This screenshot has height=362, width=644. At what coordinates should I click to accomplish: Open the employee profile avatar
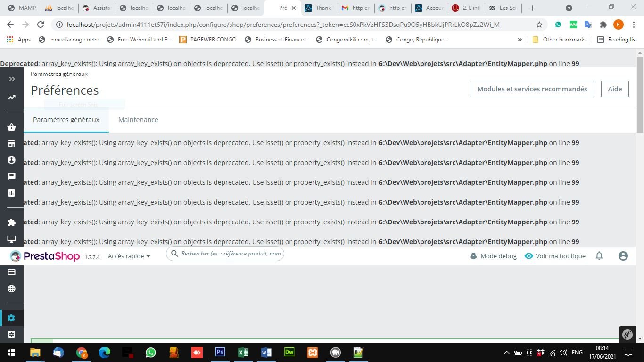coord(623,256)
